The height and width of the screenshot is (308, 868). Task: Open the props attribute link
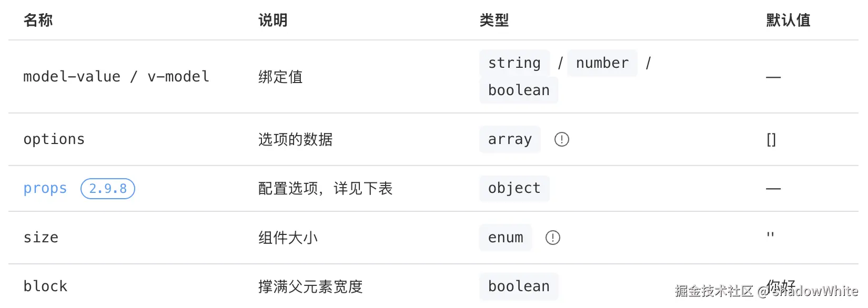[45, 189]
